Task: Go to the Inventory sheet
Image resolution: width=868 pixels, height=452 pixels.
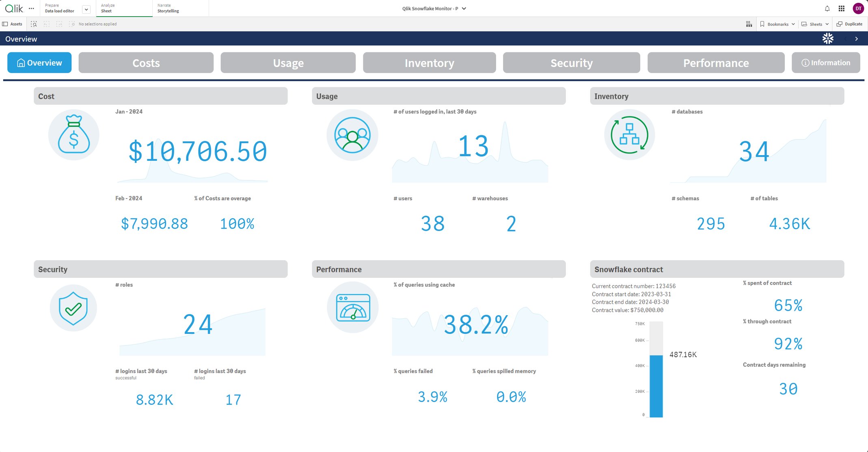Action: [430, 63]
